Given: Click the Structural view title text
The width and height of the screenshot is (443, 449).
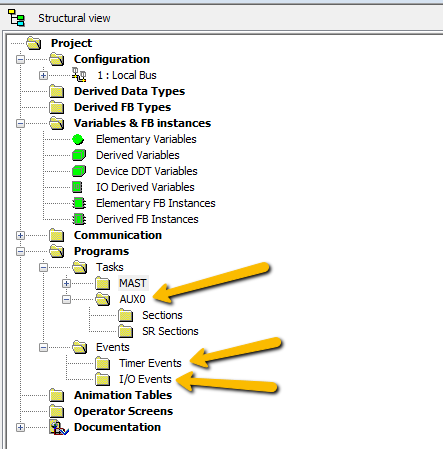Looking at the screenshot, I should coord(74,18).
